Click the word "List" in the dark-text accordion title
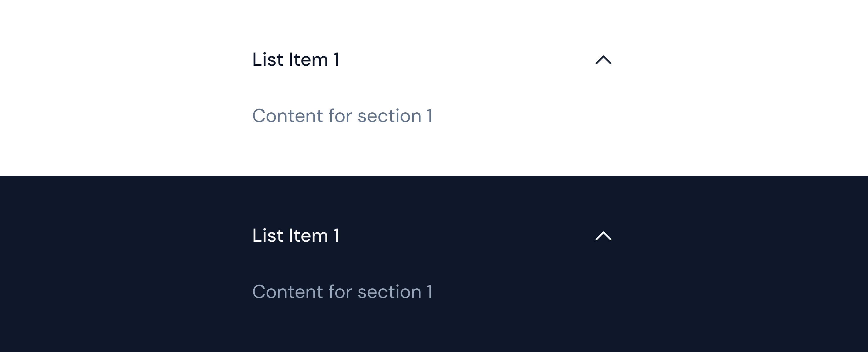This screenshot has width=868, height=352. pos(268,60)
